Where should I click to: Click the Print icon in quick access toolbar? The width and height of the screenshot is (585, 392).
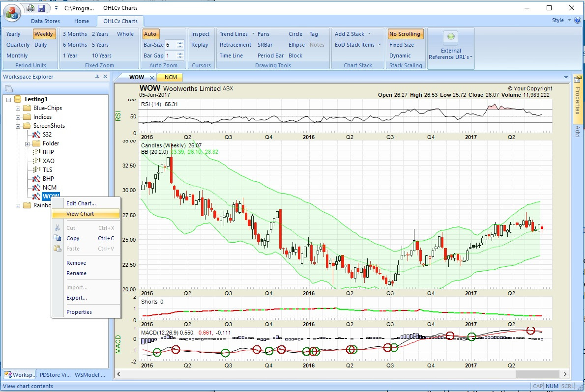(x=30, y=8)
